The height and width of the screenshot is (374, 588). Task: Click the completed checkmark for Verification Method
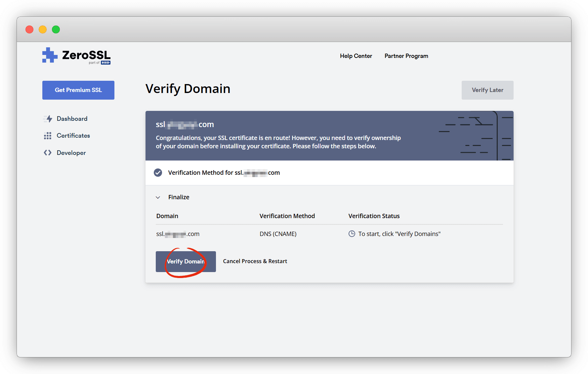[158, 173]
